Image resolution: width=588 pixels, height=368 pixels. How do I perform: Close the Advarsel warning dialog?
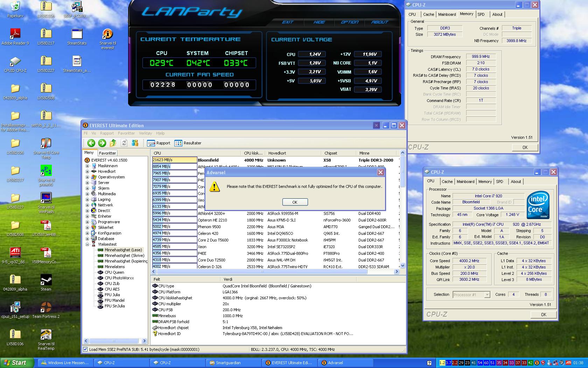380,172
